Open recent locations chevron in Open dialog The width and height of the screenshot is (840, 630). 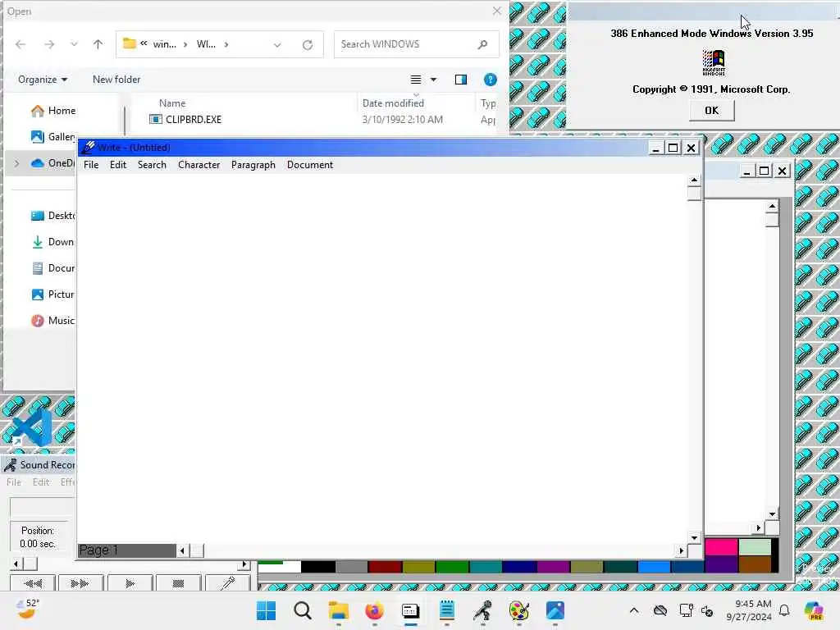coord(74,44)
